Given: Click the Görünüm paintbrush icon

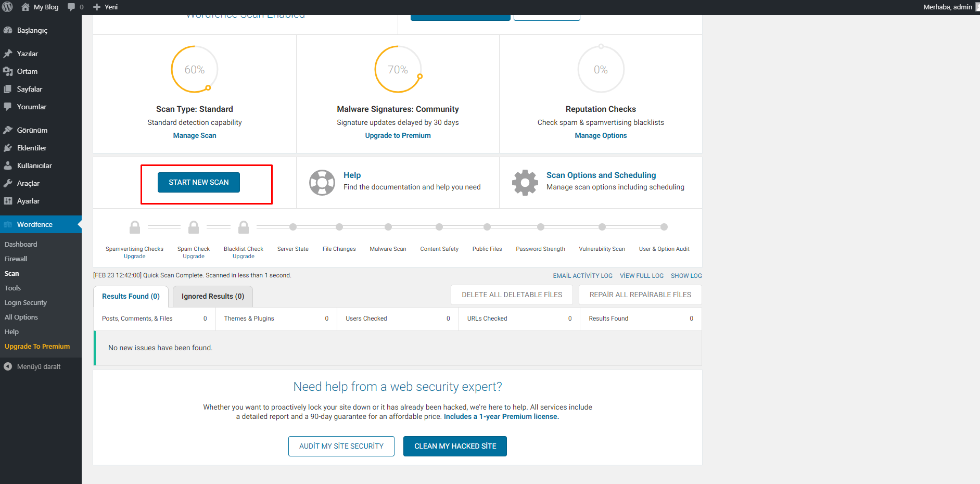Looking at the screenshot, I should (x=8, y=130).
